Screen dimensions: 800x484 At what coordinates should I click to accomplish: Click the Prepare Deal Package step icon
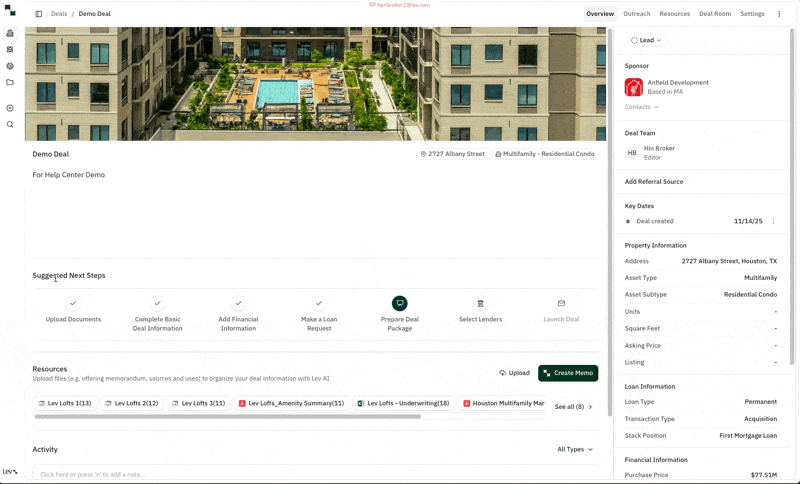[x=399, y=303]
